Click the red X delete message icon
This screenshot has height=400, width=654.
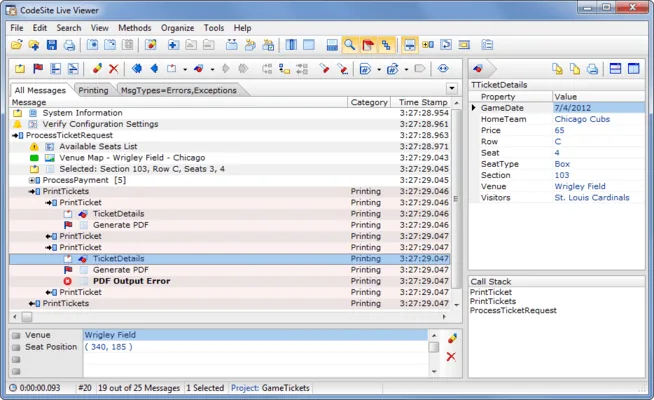click(x=113, y=69)
